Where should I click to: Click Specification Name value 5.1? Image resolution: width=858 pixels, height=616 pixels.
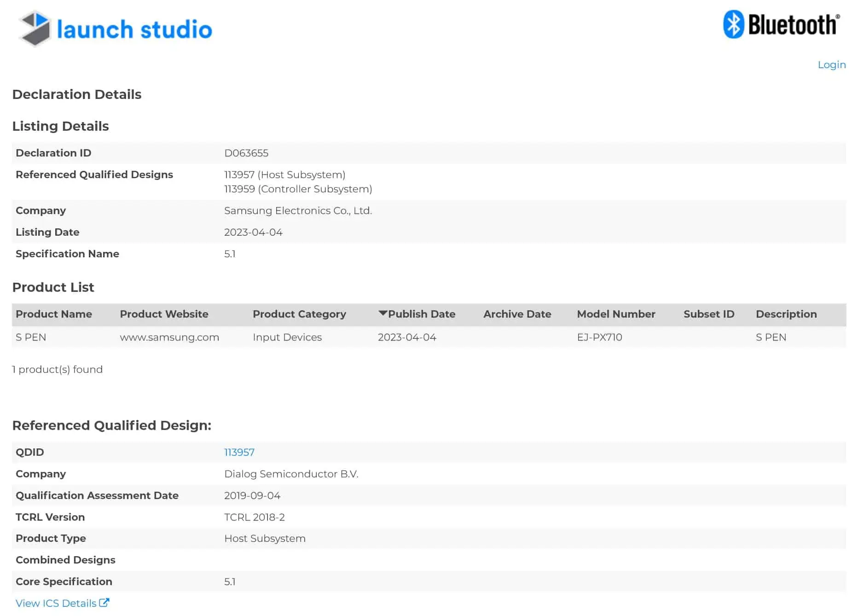tap(230, 254)
